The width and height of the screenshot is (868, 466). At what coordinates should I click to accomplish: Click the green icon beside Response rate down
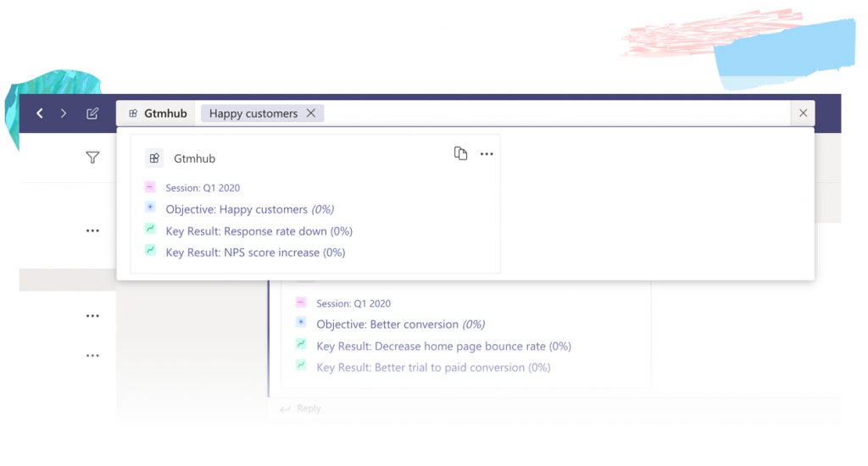tap(150, 228)
